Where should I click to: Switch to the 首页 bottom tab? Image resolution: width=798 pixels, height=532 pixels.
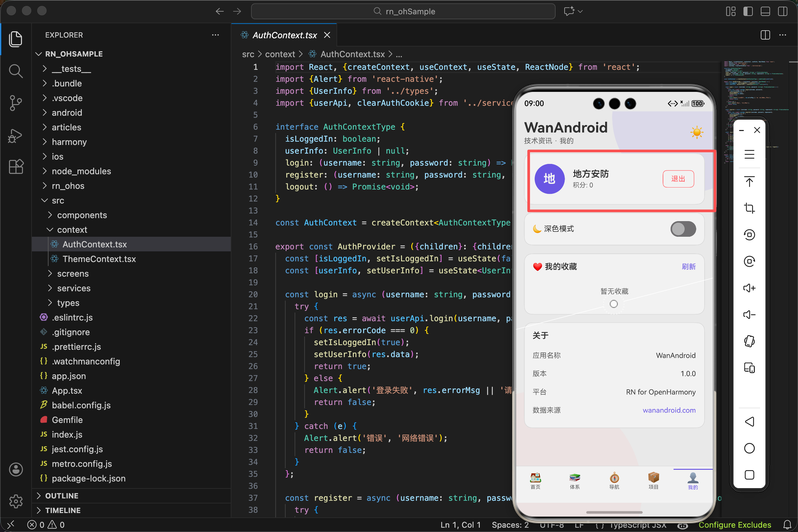pyautogui.click(x=535, y=480)
